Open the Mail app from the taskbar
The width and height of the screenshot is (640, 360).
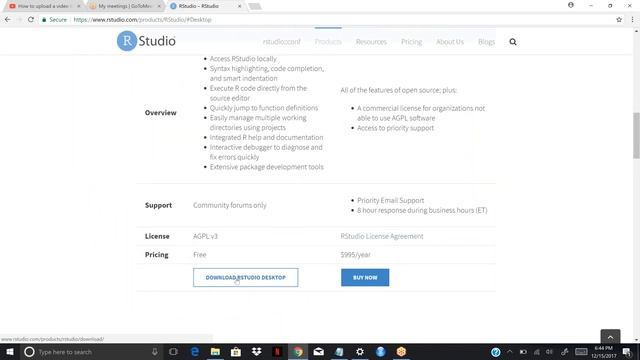click(319, 352)
